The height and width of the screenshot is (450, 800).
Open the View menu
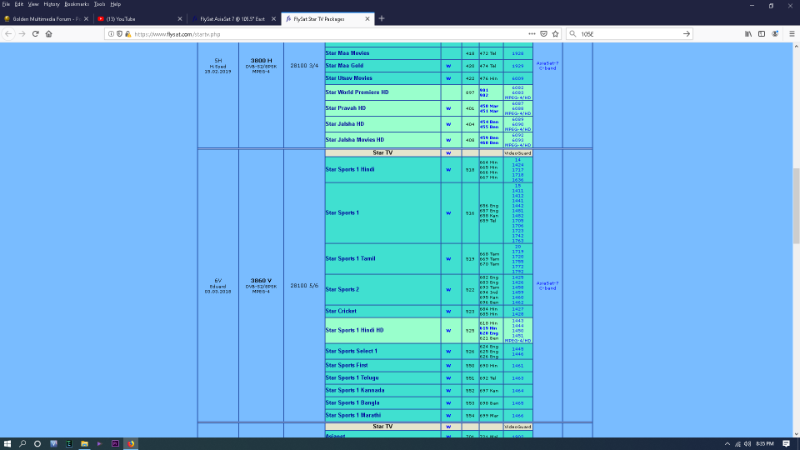[x=33, y=4]
